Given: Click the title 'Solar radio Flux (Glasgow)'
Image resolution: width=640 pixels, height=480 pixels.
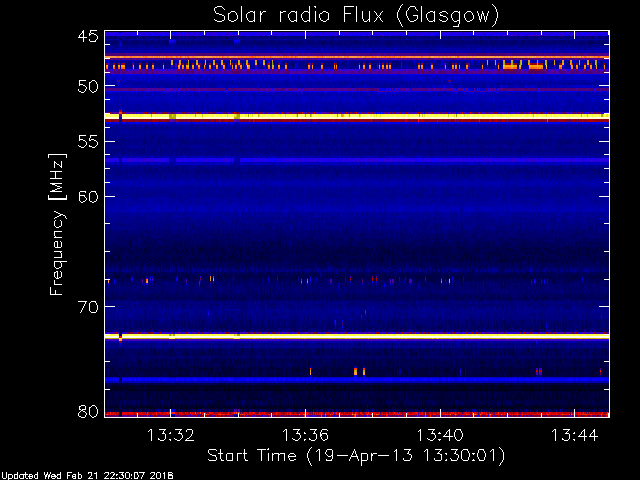Looking at the screenshot, I should (356, 16).
